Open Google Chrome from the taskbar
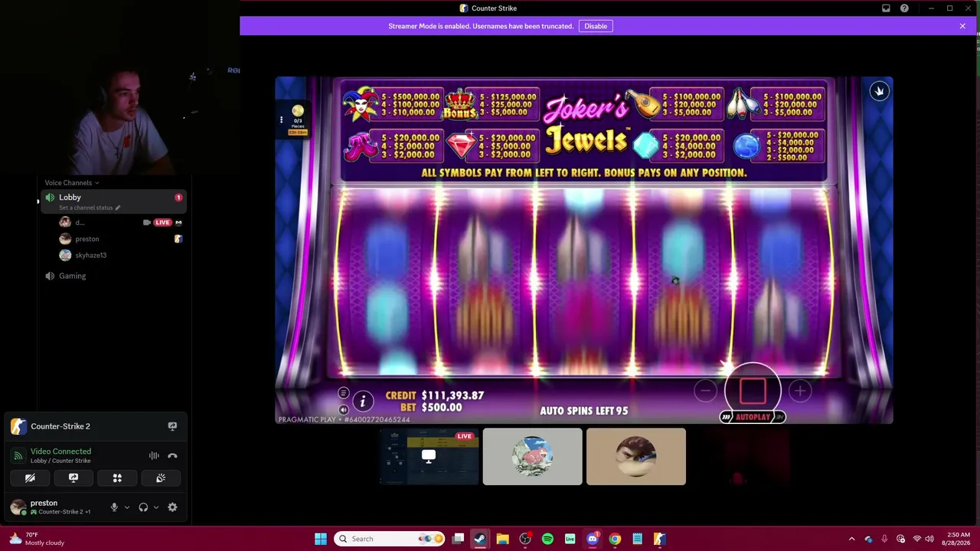Screen dimensions: 980x551 pyautogui.click(x=615, y=539)
